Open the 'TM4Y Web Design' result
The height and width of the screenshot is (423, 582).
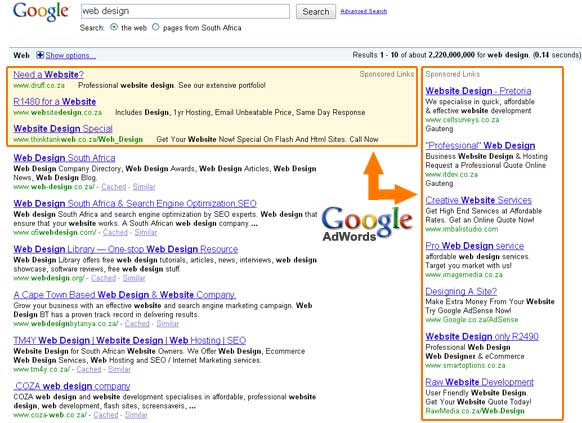click(130, 340)
